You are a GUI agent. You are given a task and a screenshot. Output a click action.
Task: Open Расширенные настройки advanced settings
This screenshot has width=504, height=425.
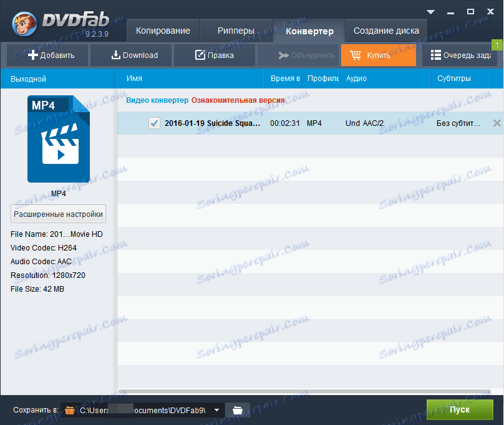(58, 214)
